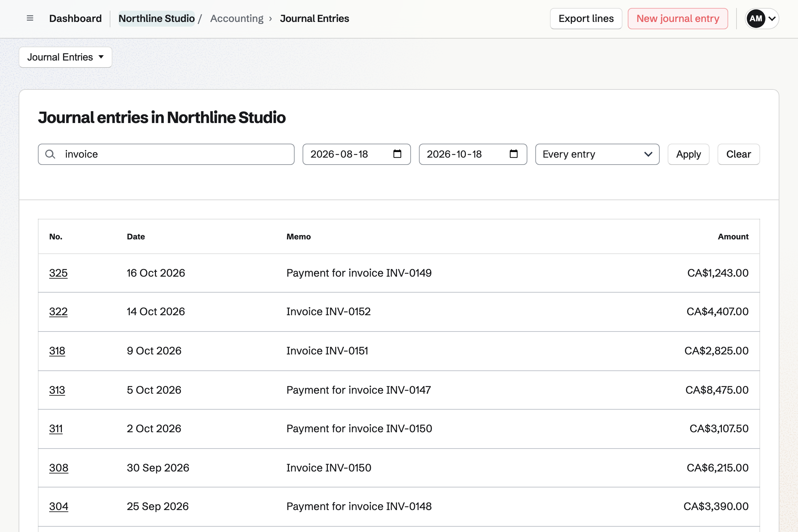
Task: Open journal entry 325
Action: (59, 273)
